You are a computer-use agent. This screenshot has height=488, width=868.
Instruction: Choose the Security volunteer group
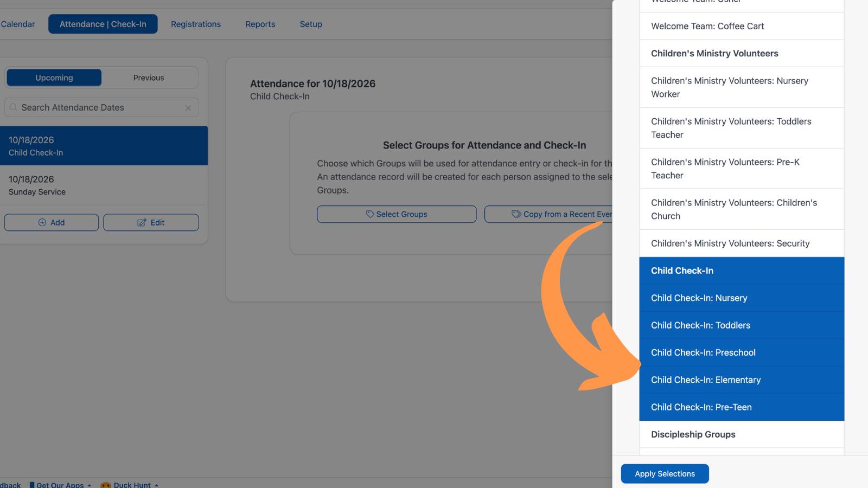click(x=742, y=243)
